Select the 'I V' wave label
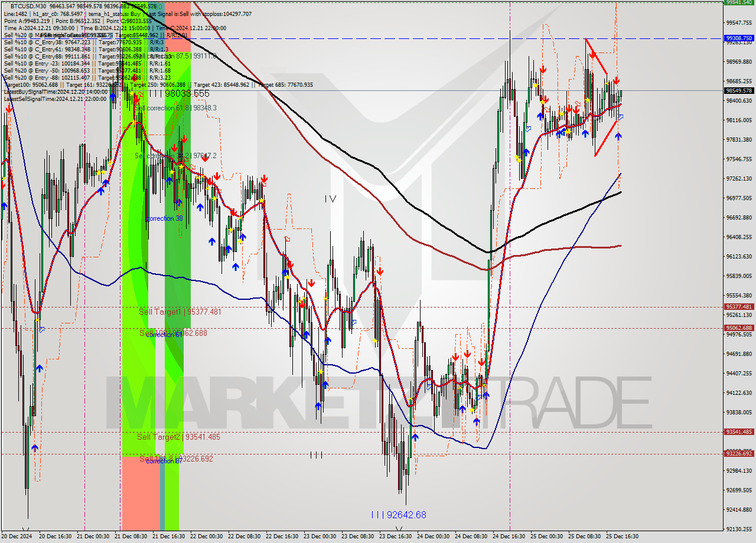 click(330, 199)
